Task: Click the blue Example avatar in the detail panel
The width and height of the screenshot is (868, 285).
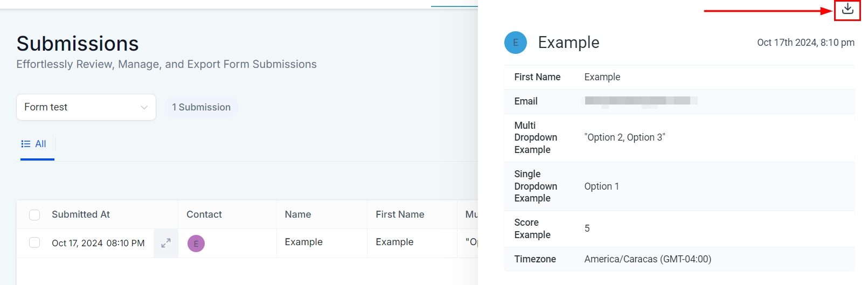Action: 516,43
